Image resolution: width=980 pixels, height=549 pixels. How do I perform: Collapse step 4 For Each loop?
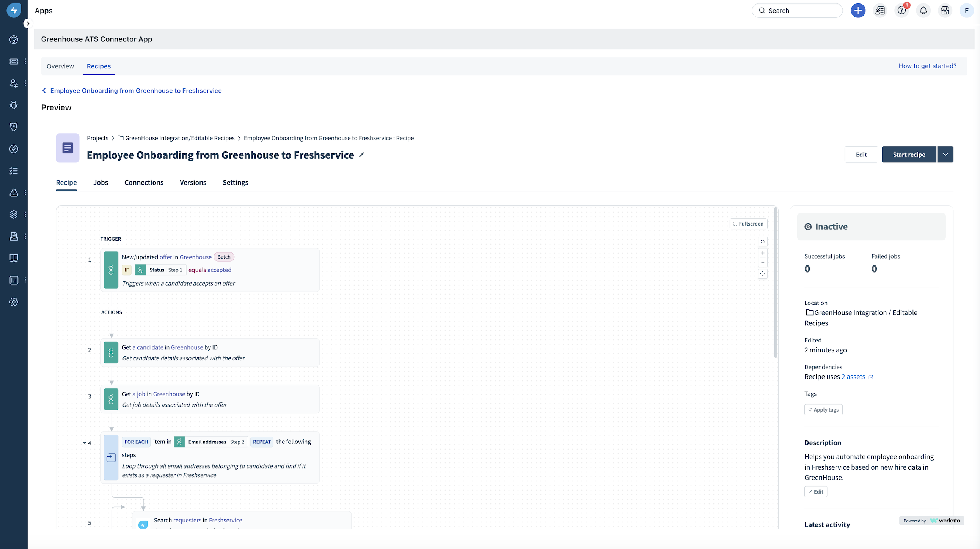point(84,443)
